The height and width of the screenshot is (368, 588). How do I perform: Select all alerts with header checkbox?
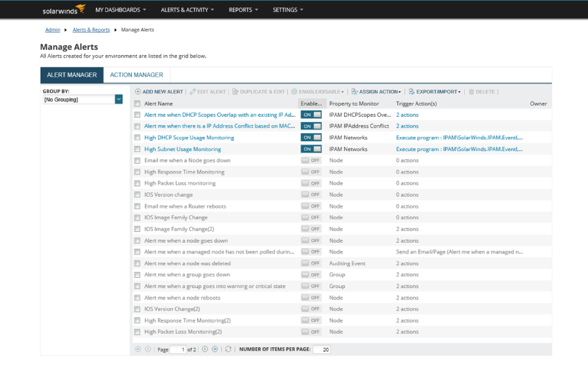tap(137, 103)
